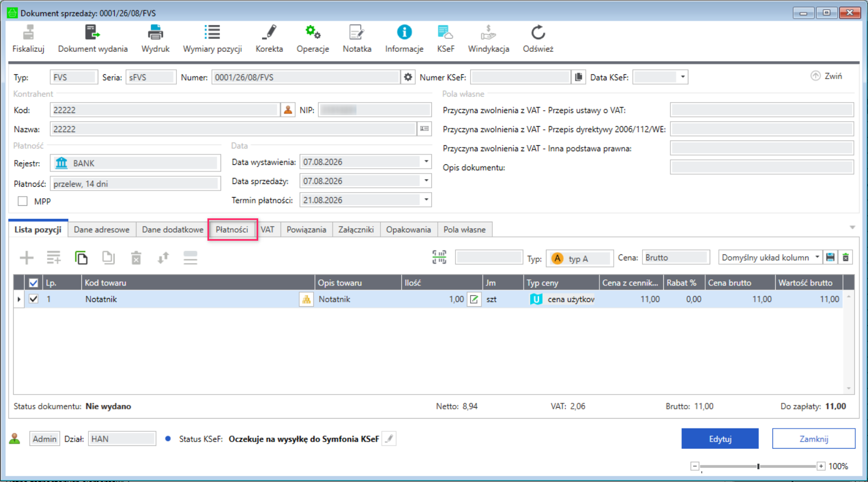
Task: Open Wymiary pozycji from the toolbar
Action: 212,33
